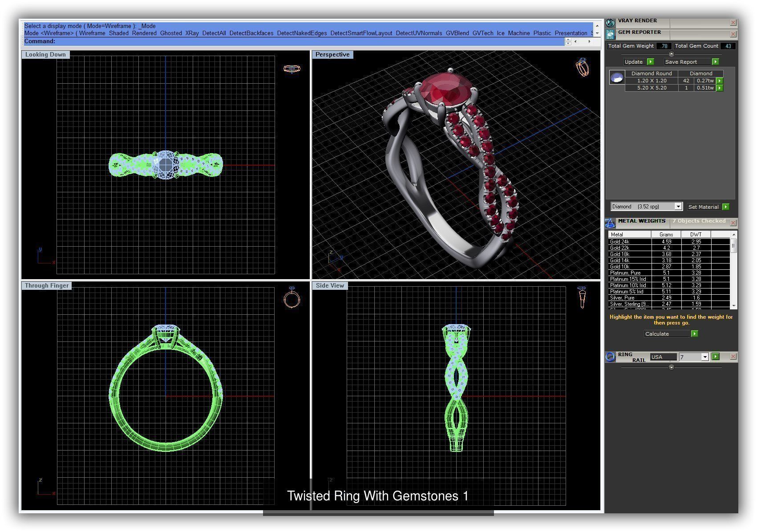Image resolution: width=757 pixels, height=532 pixels.
Task: Click the green arrow beside Calculate
Action: coord(694,334)
